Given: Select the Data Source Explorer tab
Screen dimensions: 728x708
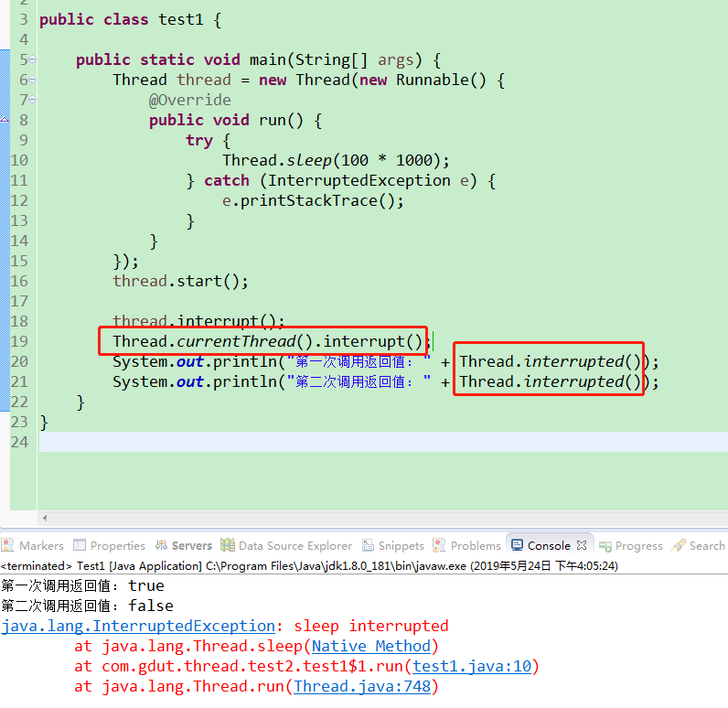Looking at the screenshot, I should (286, 545).
